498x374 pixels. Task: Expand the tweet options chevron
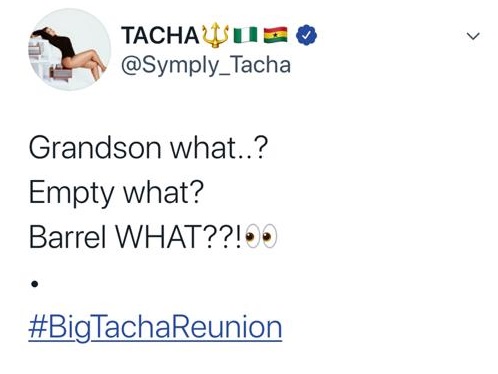point(473,36)
